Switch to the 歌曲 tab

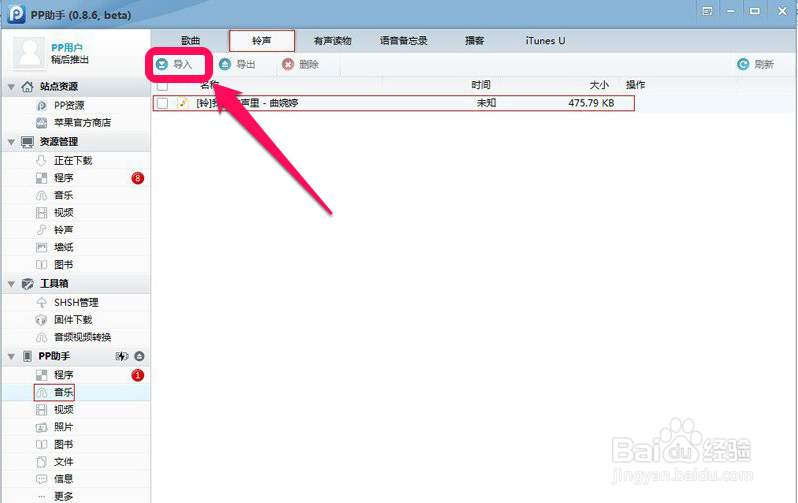click(191, 41)
